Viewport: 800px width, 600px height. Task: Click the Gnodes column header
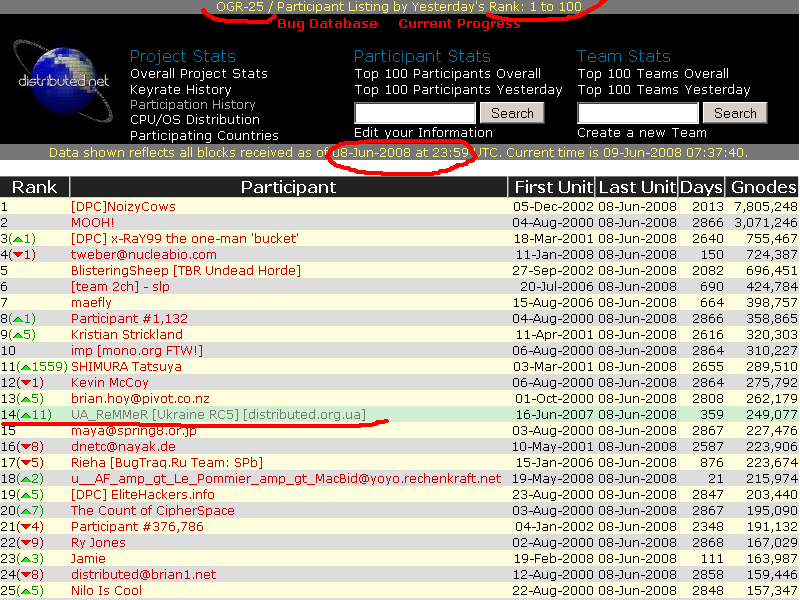[763, 187]
